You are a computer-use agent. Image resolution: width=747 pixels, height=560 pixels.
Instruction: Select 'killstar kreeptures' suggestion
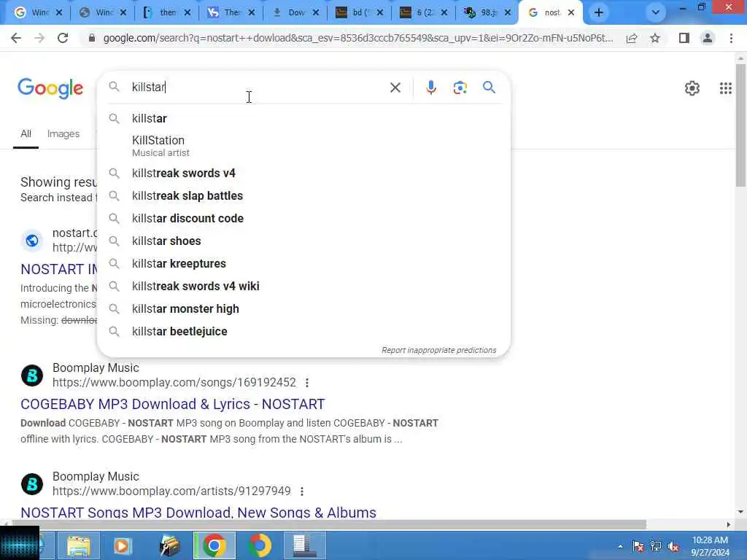tap(303, 264)
